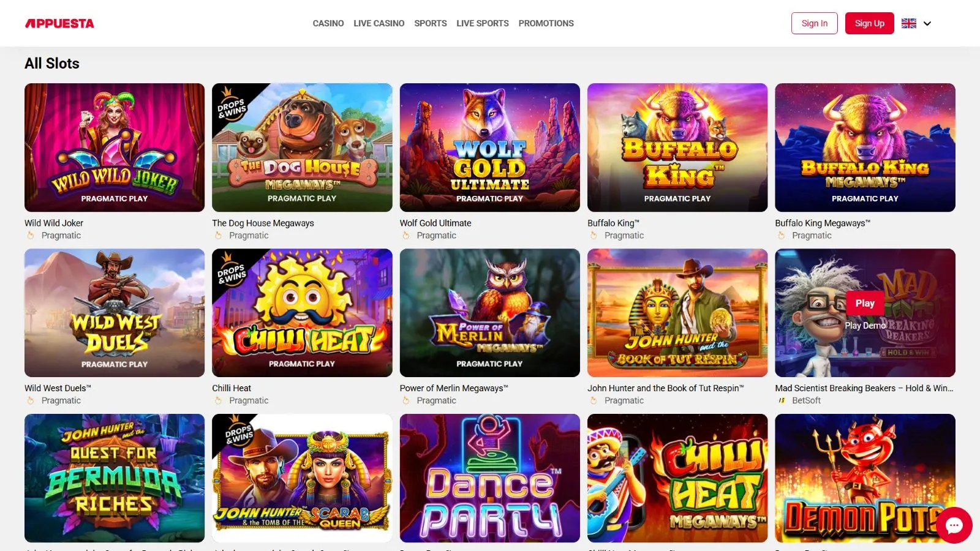Click Pragmatic provider icon under Wolf Gold Ultimate
This screenshot has width=980, height=551.
pos(405,235)
